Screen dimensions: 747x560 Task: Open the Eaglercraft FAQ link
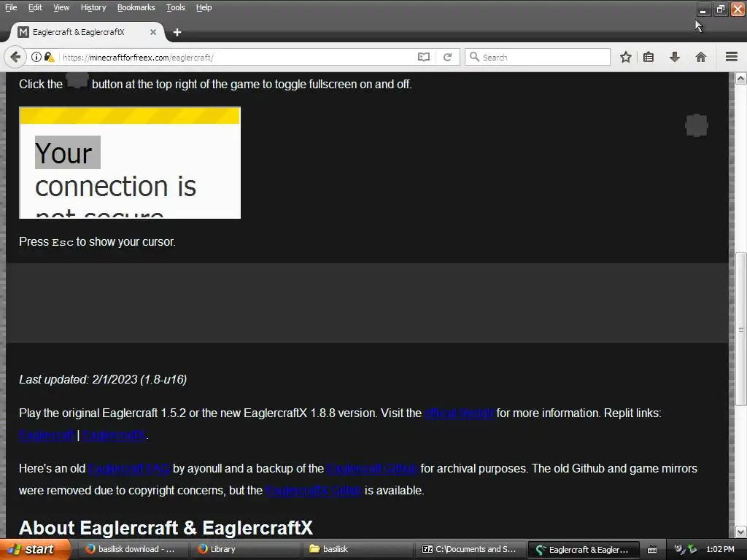coord(129,469)
